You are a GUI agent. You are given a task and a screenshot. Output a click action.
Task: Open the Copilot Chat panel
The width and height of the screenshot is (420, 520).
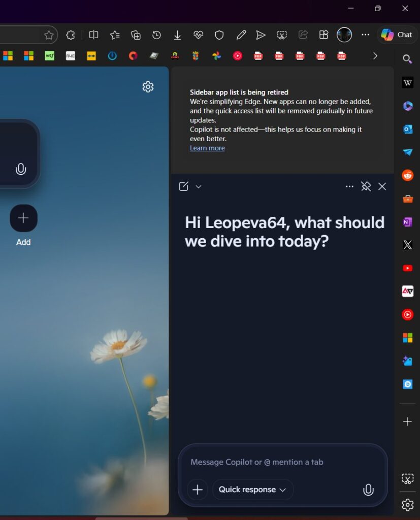[x=397, y=35]
